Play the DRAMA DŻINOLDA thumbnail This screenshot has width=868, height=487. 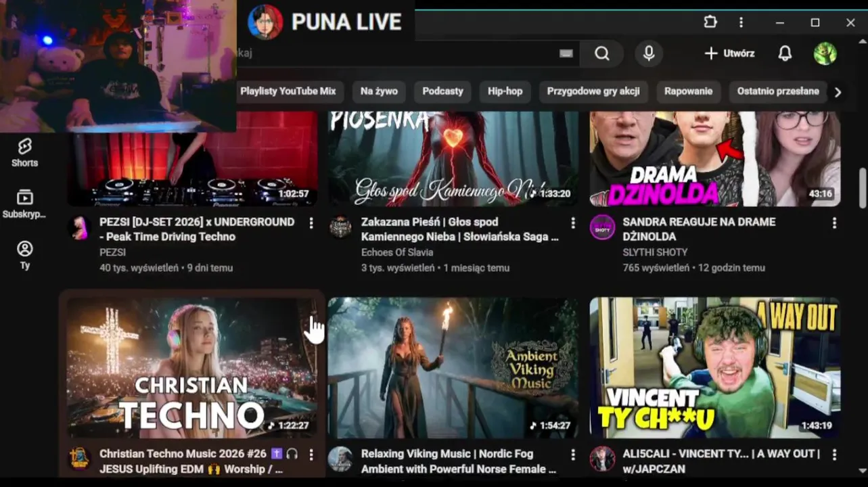(x=715, y=159)
